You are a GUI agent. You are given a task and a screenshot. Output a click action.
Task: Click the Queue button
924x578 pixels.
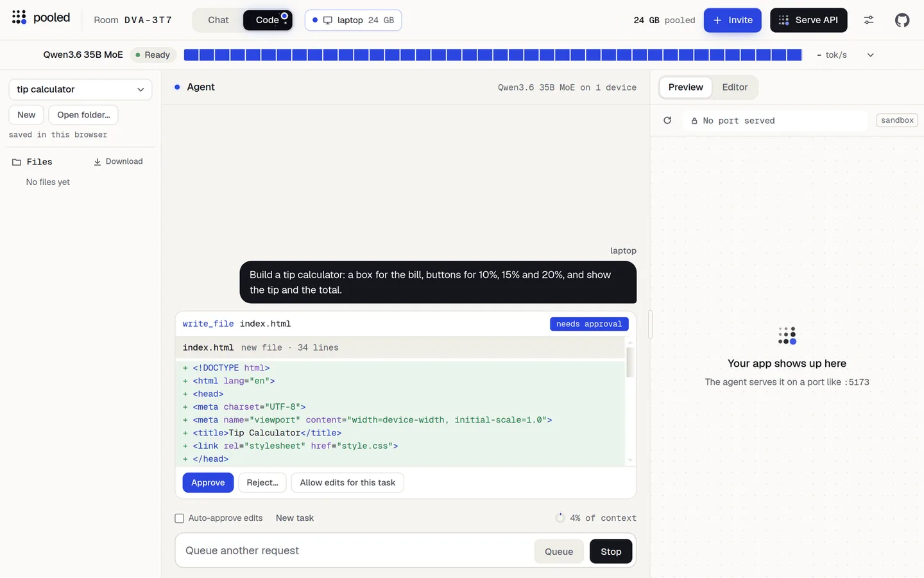(x=559, y=551)
